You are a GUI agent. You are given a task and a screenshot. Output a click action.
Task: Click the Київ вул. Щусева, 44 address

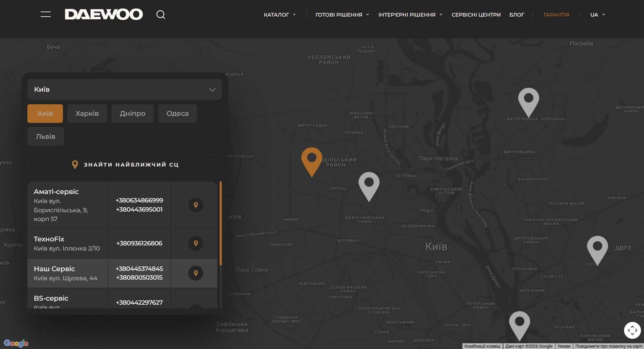click(66, 278)
